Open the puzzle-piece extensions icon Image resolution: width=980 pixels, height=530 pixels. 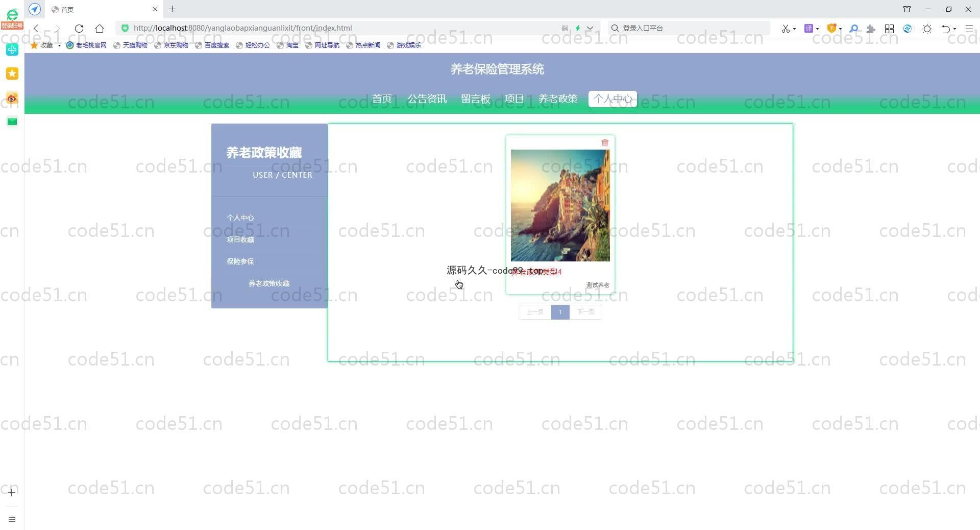pyautogui.click(x=871, y=29)
